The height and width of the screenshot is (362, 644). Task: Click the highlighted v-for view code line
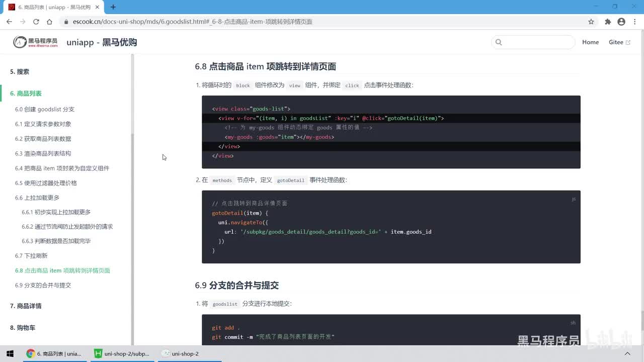(331, 118)
